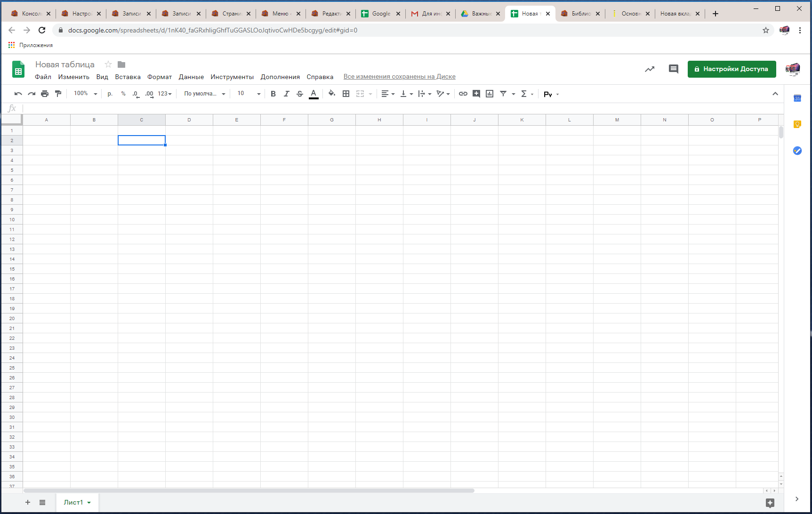Click the Insert comment icon in toolbar
812x514 pixels.
(476, 94)
